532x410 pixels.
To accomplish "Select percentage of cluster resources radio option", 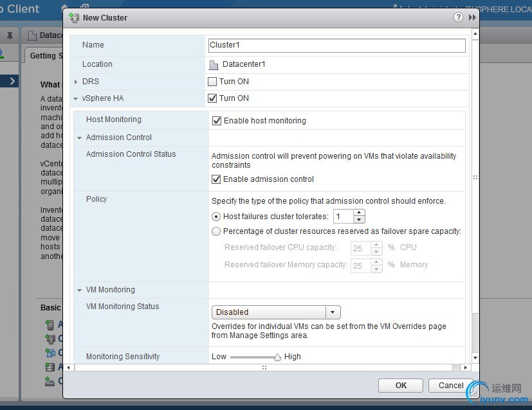I will 216,231.
